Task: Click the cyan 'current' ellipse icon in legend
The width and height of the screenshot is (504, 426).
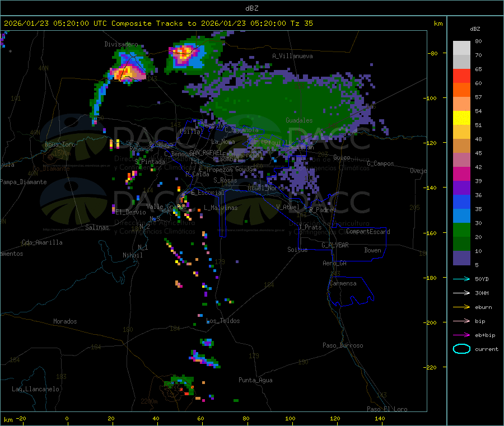Action: 461,349
